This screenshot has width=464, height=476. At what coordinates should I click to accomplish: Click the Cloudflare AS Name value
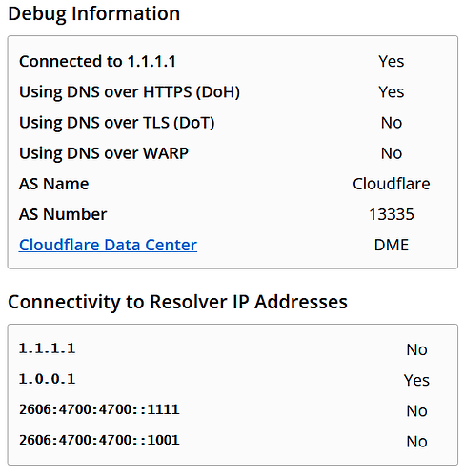tap(392, 184)
